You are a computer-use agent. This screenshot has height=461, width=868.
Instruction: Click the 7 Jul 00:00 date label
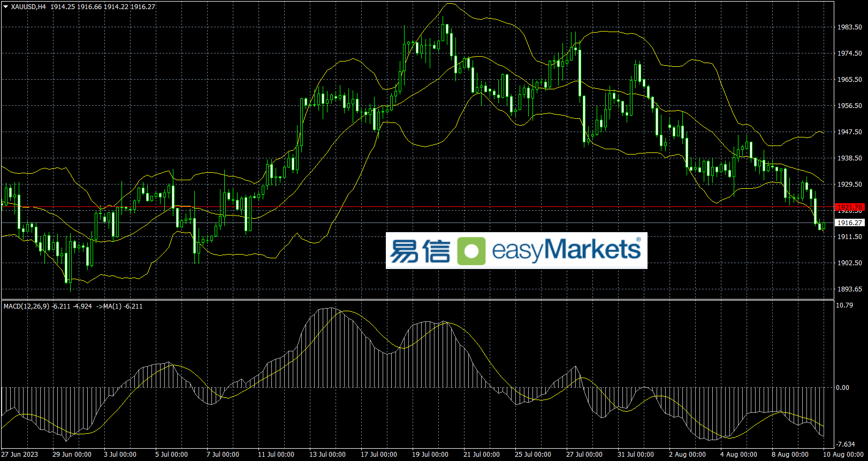[x=223, y=455]
